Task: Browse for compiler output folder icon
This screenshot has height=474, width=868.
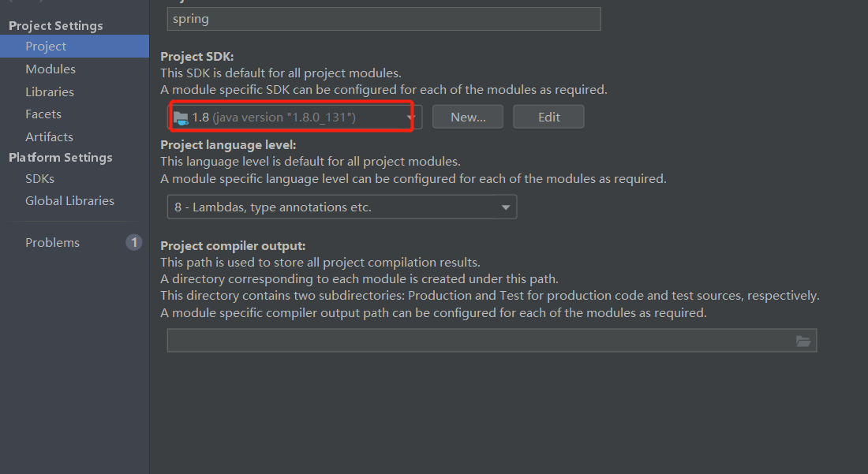Action: [x=803, y=342]
